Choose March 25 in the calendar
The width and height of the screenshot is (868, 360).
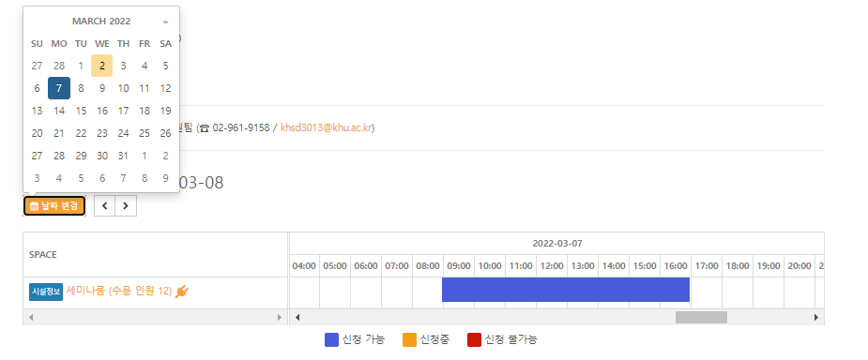pyautogui.click(x=145, y=133)
